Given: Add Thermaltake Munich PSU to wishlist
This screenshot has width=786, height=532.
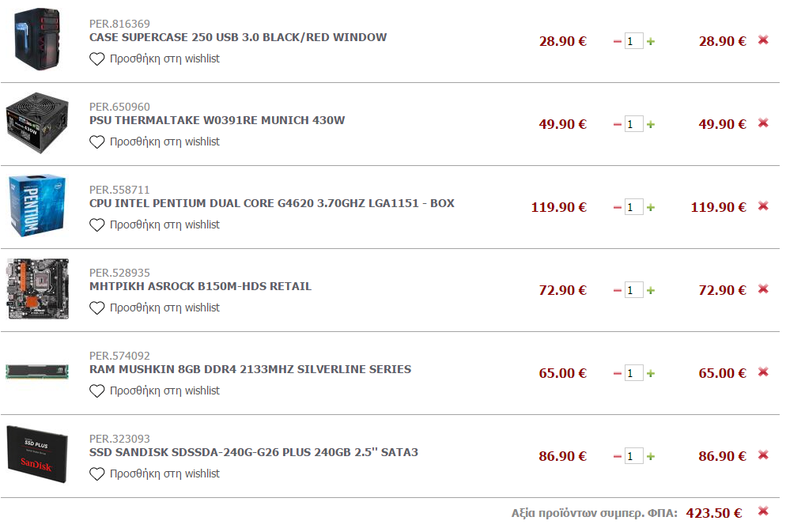Looking at the screenshot, I should (x=154, y=141).
